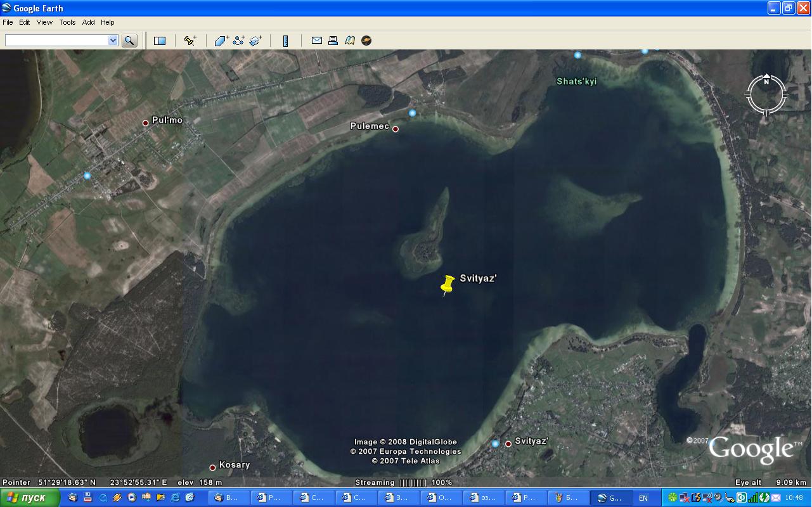Show view in Google Maps
The image size is (812, 507).
point(350,41)
